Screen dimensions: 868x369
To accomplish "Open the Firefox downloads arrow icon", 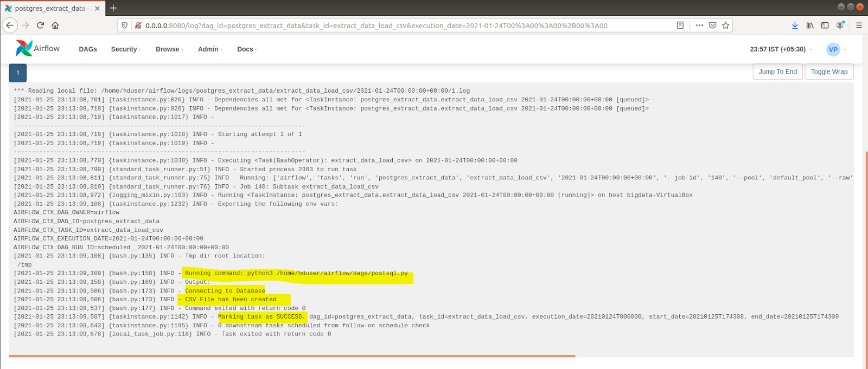I will point(795,25).
